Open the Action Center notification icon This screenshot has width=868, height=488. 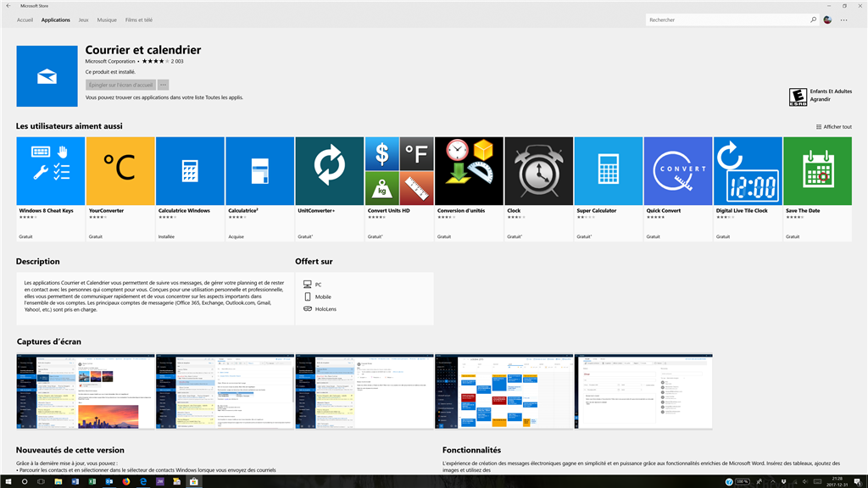click(x=857, y=481)
